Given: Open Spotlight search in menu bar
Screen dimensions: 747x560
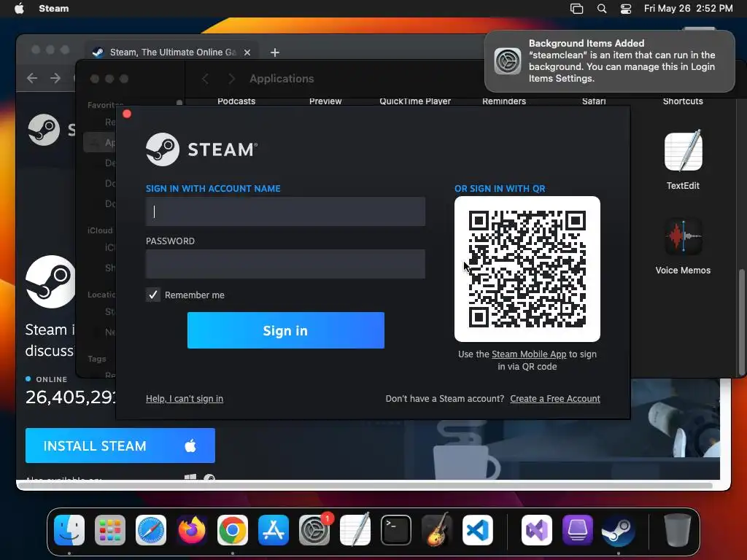Looking at the screenshot, I should click(602, 9).
